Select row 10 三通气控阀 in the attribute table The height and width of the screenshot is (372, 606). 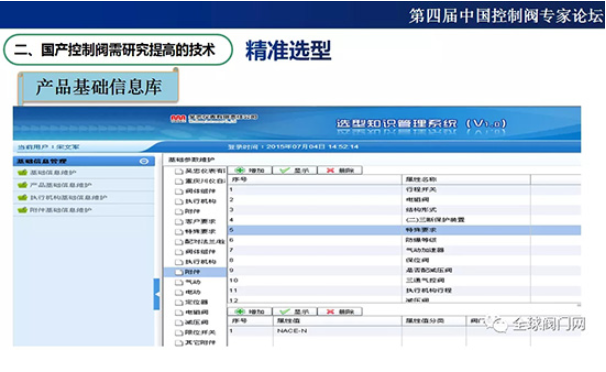(404, 280)
